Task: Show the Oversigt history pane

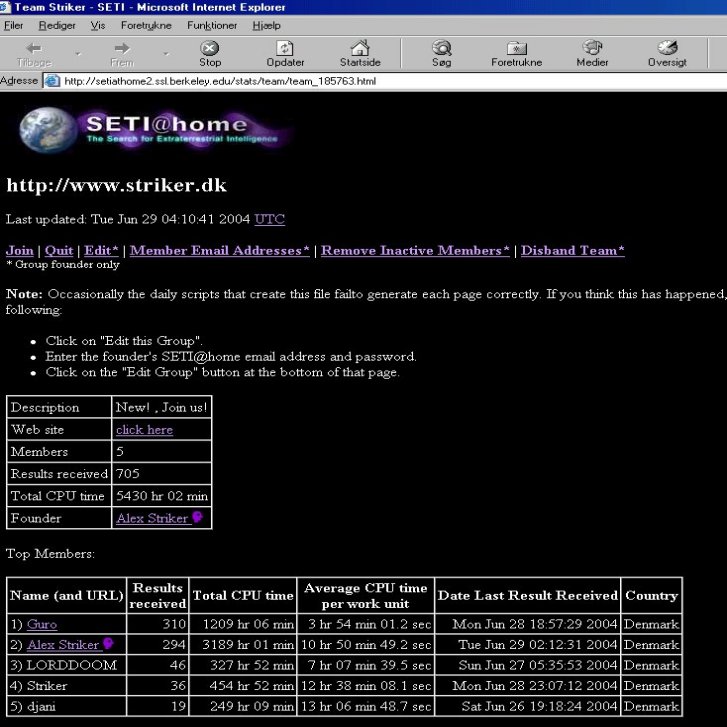Action: pos(667,53)
